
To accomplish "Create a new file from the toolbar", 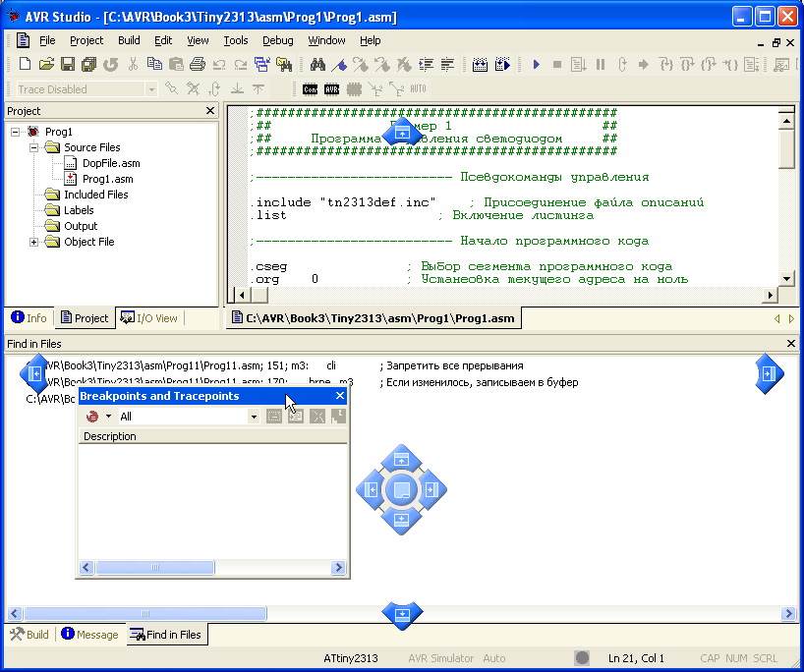I will (x=25, y=64).
